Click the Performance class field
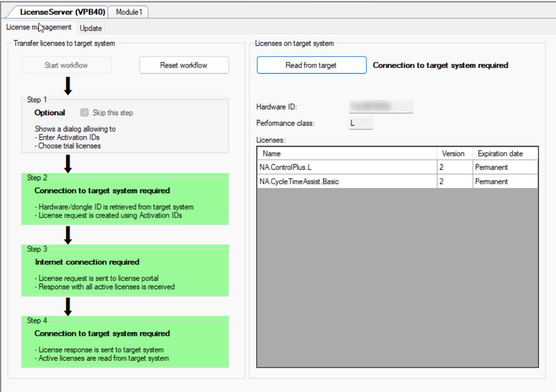Screen dimensions: 556x392 (361, 124)
